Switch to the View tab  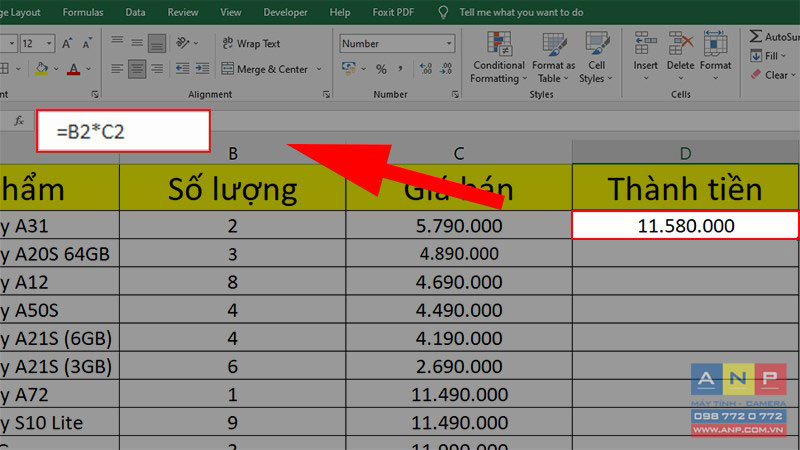[231, 12]
